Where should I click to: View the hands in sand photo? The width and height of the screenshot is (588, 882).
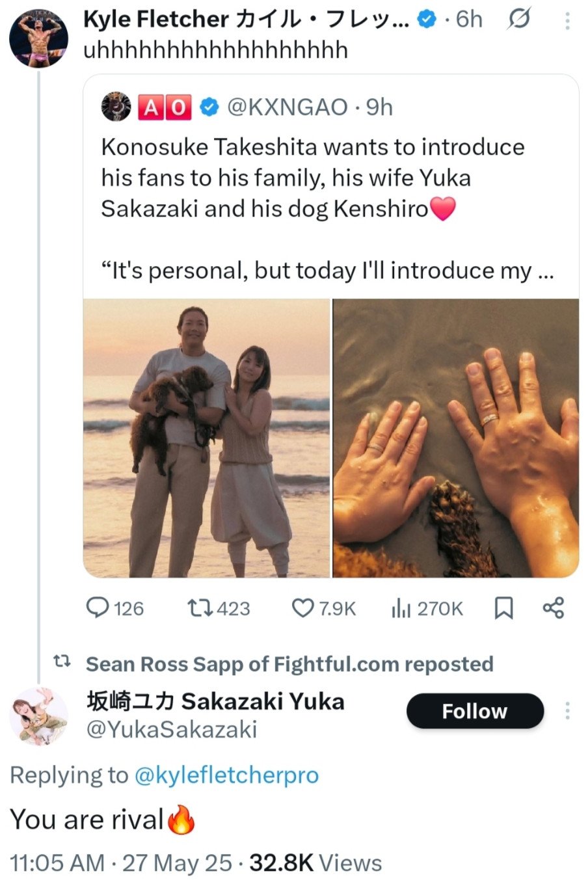(x=456, y=438)
